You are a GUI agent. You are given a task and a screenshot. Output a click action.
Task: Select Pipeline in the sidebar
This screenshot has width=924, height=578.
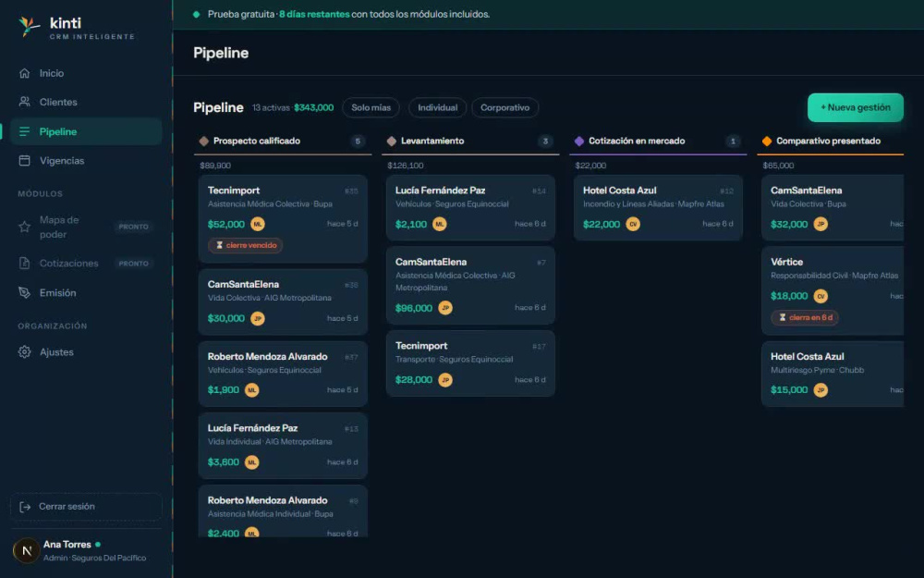pos(86,131)
